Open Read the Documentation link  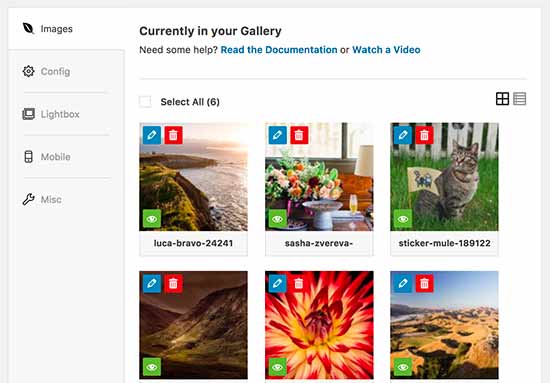coord(279,50)
